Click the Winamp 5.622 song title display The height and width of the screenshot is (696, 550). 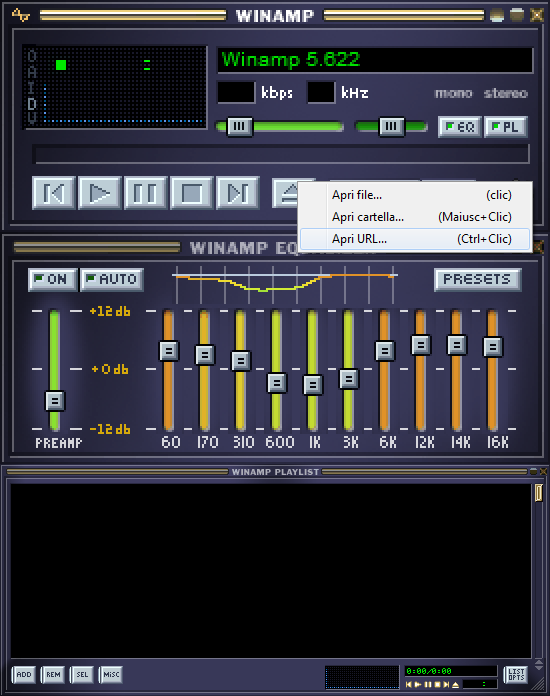click(375, 60)
